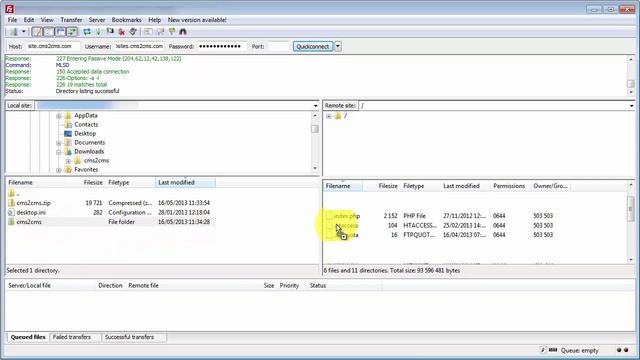The width and height of the screenshot is (640, 360).
Task: Click the FileZilla logo in title bar
Action: coord(9,9)
